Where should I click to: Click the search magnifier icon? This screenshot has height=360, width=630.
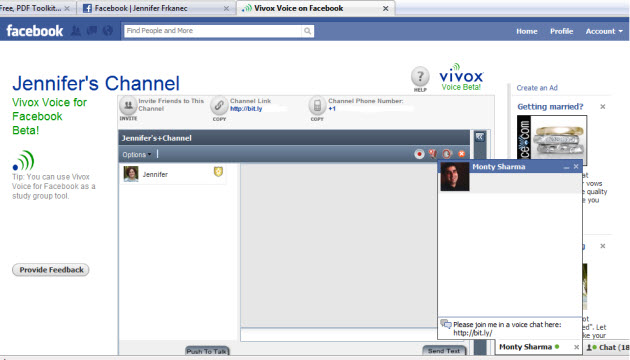[x=307, y=31]
